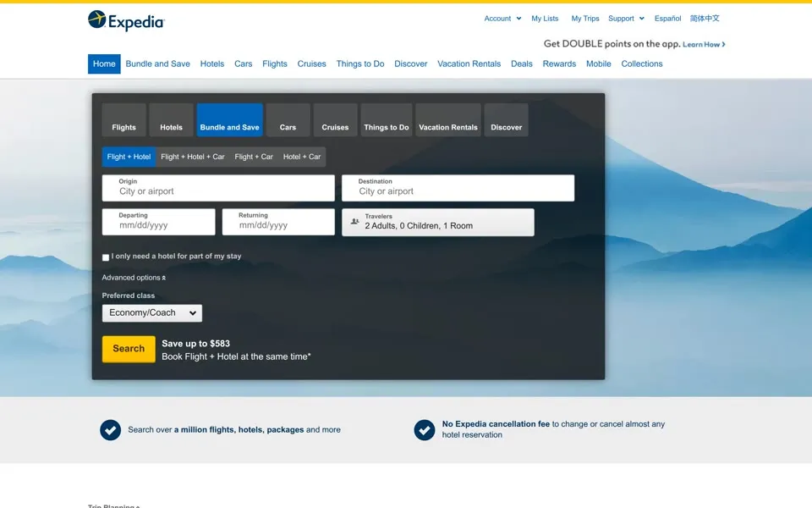The height and width of the screenshot is (508, 812).
Task: Open Cruises in the top navigation
Action: point(312,63)
